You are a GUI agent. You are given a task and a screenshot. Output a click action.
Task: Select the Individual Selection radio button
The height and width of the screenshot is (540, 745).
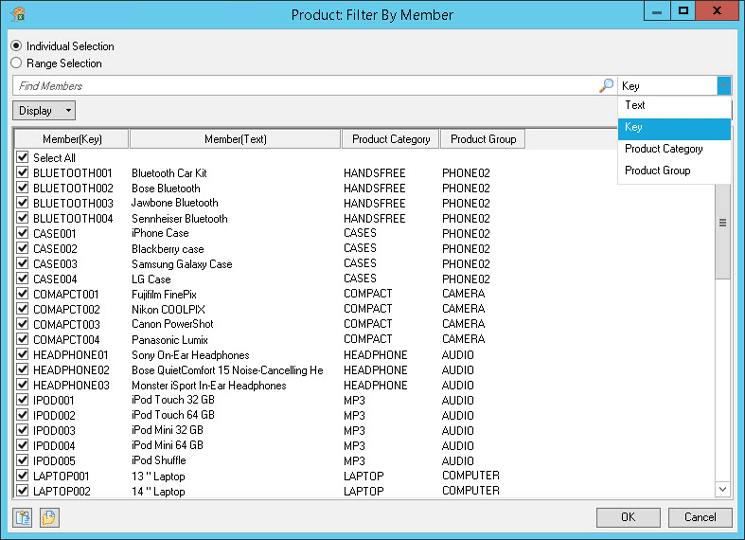click(16, 46)
